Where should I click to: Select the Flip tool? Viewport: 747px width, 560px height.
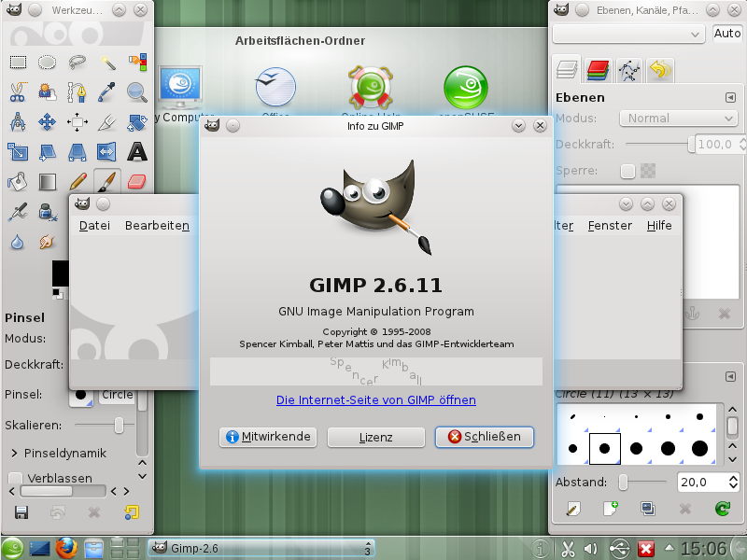(107, 152)
